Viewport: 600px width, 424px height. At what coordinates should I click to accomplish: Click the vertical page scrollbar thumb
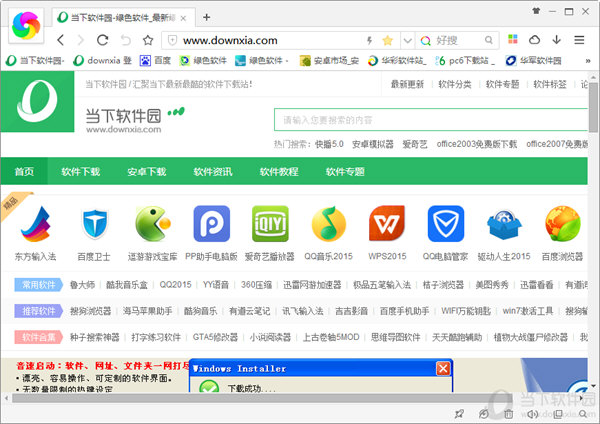[593, 108]
